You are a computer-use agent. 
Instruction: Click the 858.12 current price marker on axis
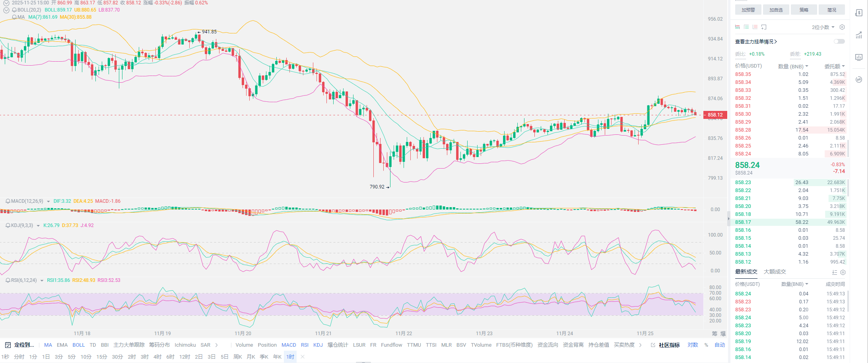715,115
